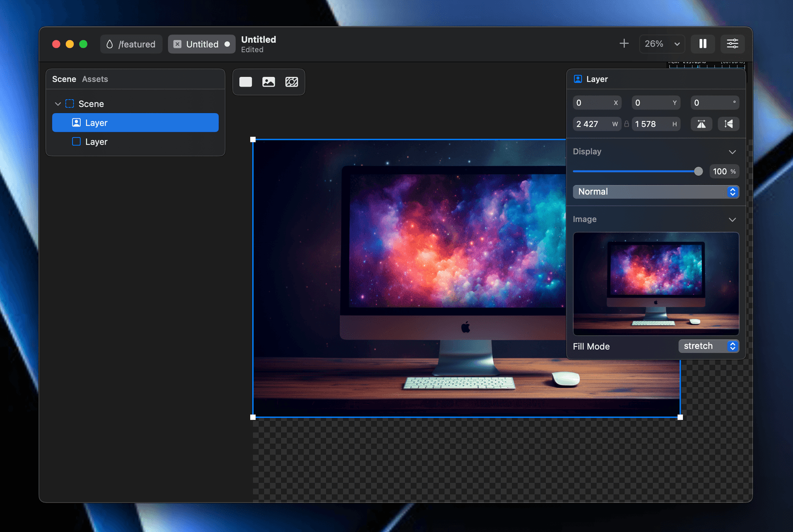The height and width of the screenshot is (532, 793).
Task: Collapse the Image section
Action: pos(732,220)
